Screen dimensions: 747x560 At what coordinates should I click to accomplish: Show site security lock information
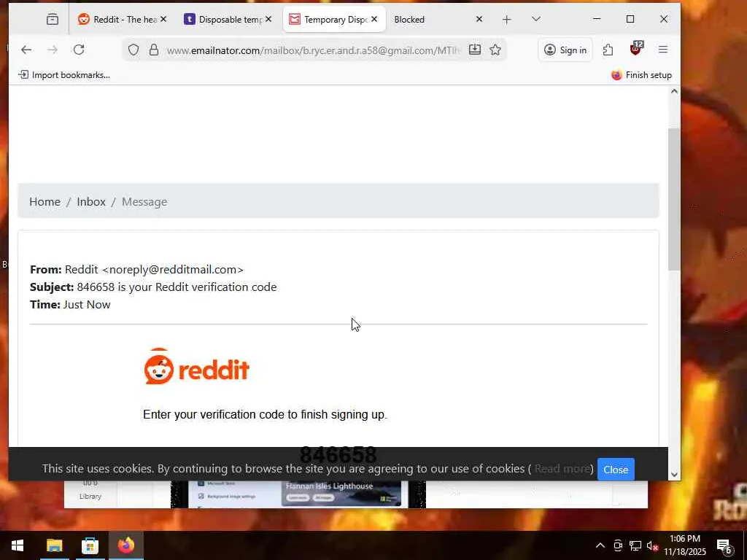154,50
